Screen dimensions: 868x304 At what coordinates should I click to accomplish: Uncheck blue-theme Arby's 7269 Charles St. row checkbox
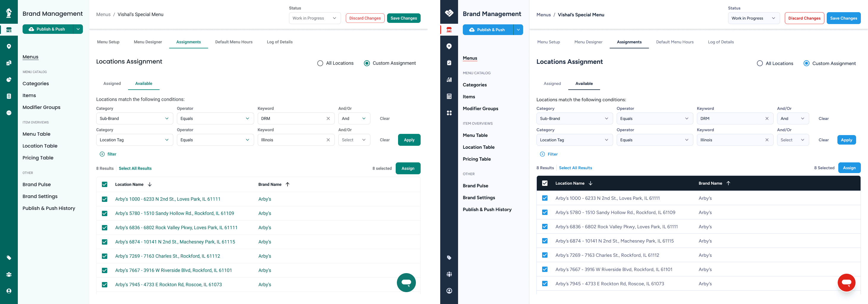545,255
